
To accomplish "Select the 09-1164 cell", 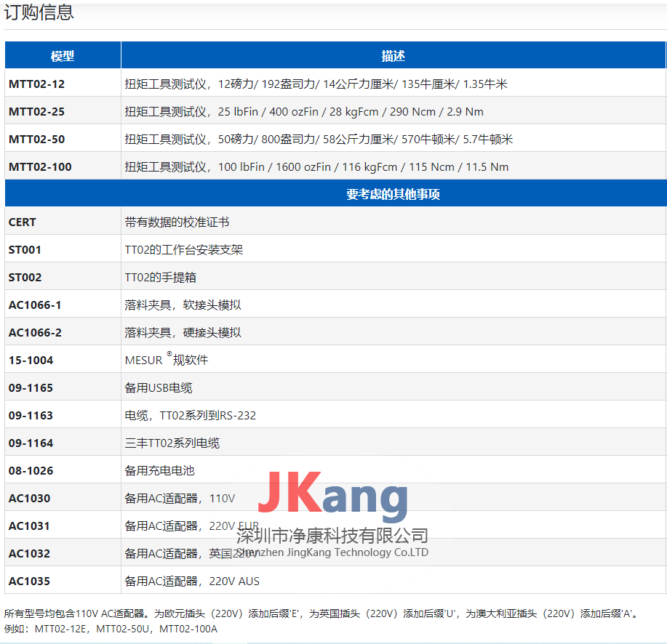I will tap(63, 443).
